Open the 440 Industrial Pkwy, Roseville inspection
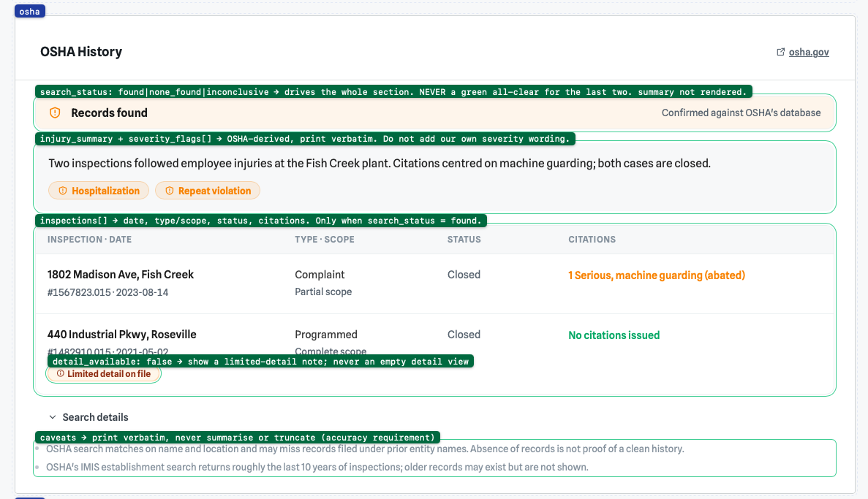Image resolution: width=868 pixels, height=499 pixels. click(x=122, y=334)
